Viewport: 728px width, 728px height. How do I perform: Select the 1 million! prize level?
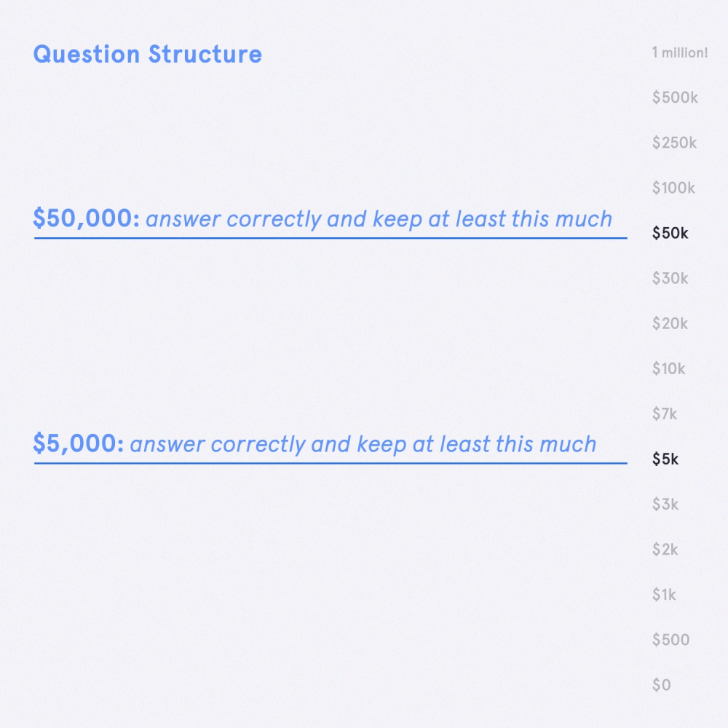[x=680, y=52]
